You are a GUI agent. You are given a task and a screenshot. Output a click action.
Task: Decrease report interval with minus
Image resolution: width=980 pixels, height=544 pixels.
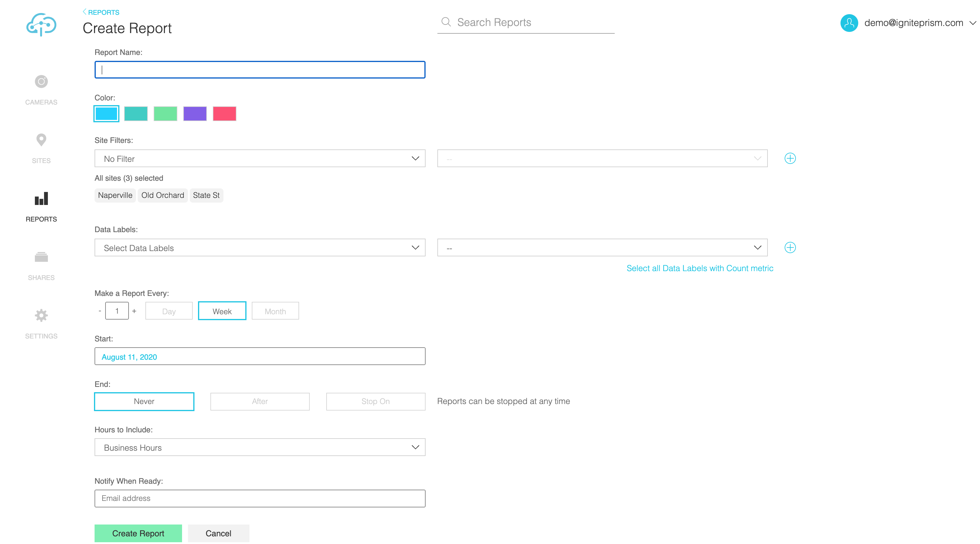(100, 311)
